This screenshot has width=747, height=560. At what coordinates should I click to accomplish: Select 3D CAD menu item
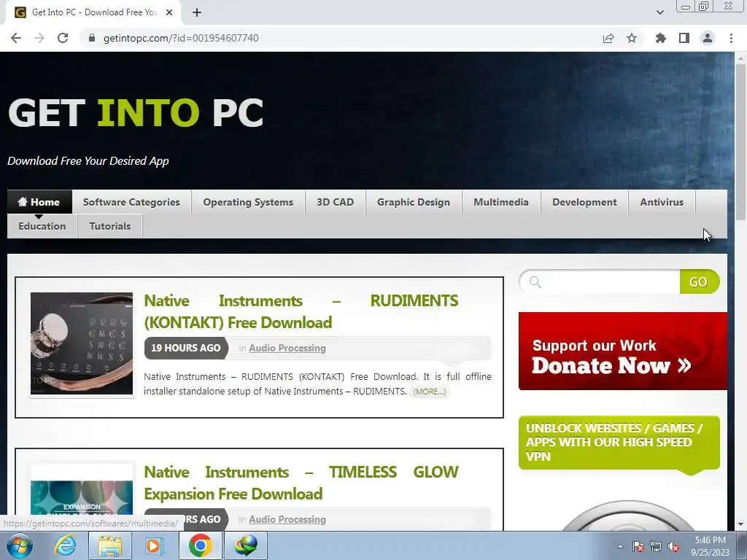click(x=336, y=202)
